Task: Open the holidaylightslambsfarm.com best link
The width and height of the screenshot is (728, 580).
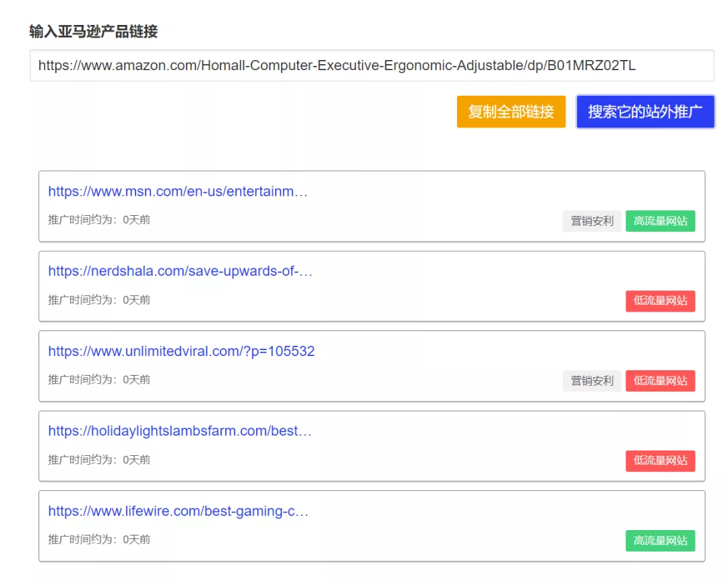Action: [180, 431]
